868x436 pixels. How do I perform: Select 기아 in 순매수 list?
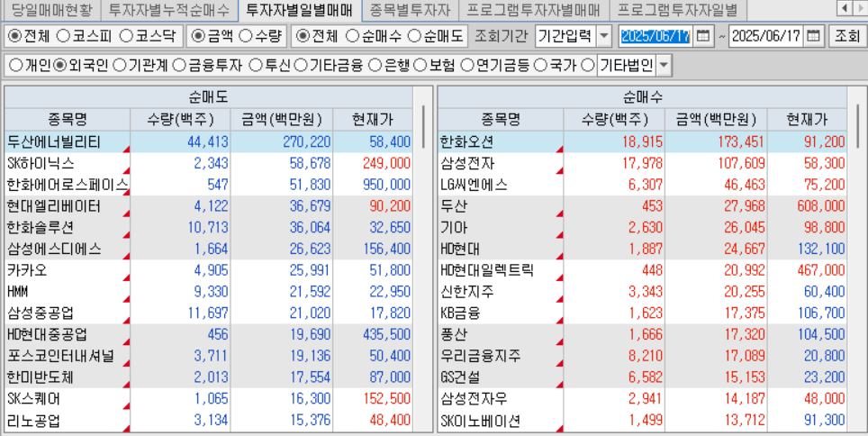[x=642, y=228]
